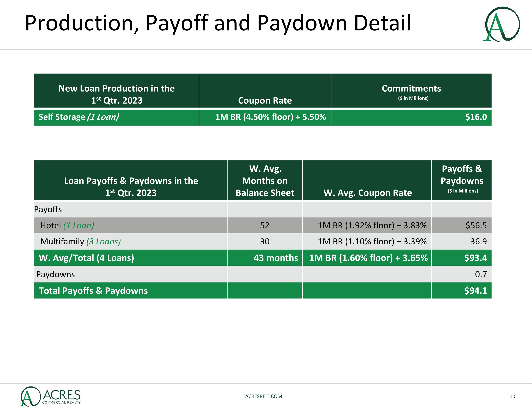Click the $16.0 commitments value
532x410 pixels.
476,117
